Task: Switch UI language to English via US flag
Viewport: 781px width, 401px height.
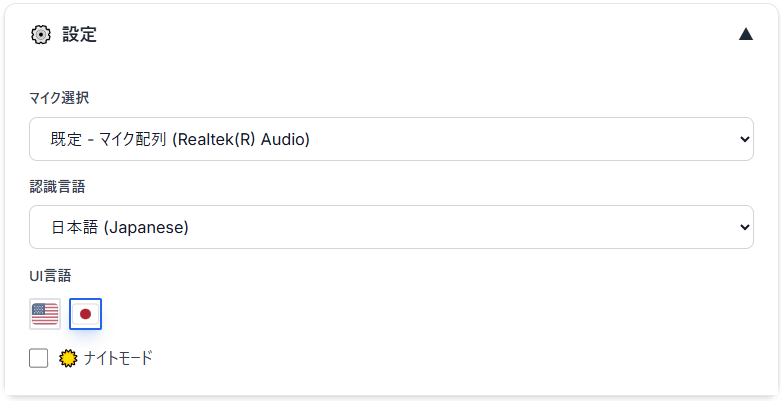Action: [45, 314]
